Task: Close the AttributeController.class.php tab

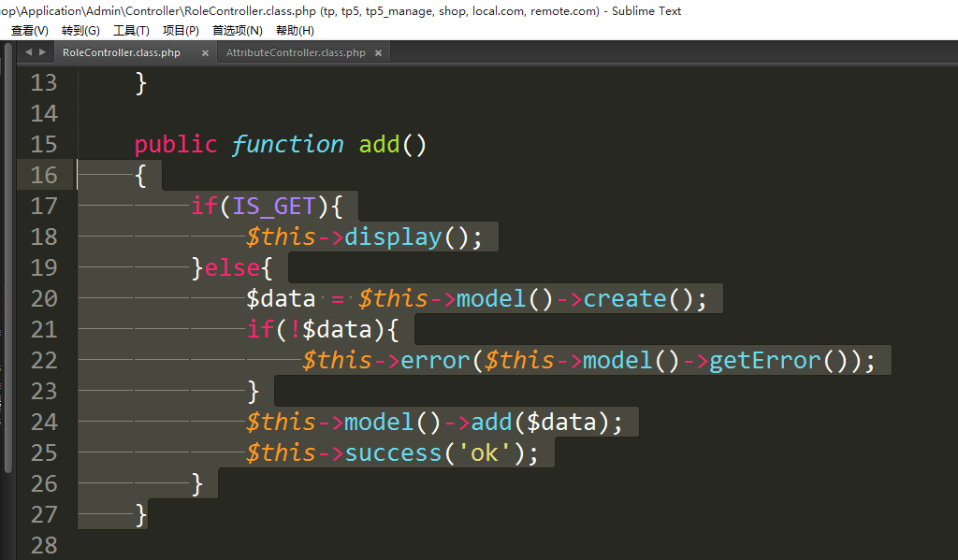Action: (x=378, y=53)
